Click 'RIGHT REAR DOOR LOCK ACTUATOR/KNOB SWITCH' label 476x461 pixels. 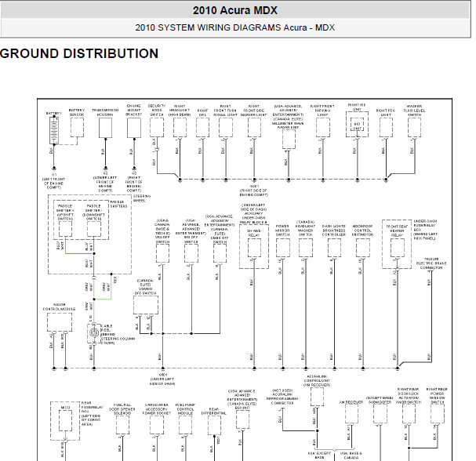pyautogui.click(x=409, y=395)
